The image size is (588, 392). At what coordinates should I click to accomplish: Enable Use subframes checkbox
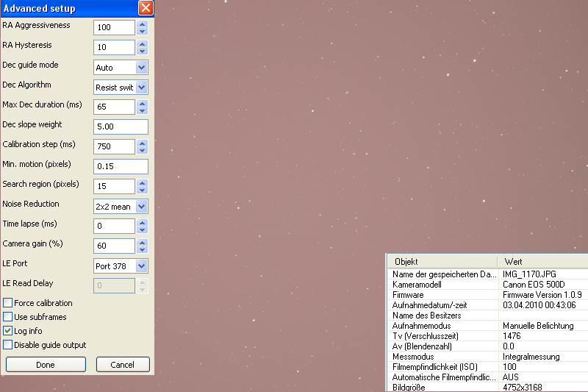click(8, 317)
